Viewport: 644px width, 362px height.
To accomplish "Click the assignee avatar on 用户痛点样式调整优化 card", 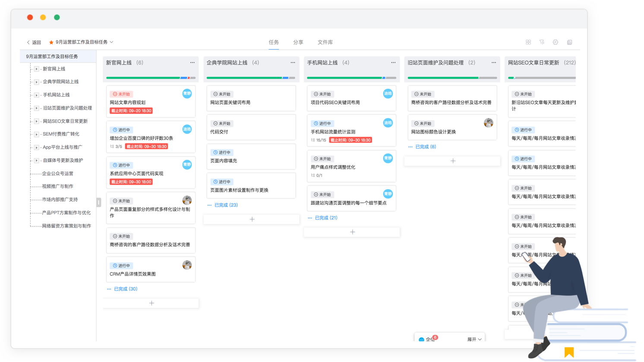I will (388, 158).
